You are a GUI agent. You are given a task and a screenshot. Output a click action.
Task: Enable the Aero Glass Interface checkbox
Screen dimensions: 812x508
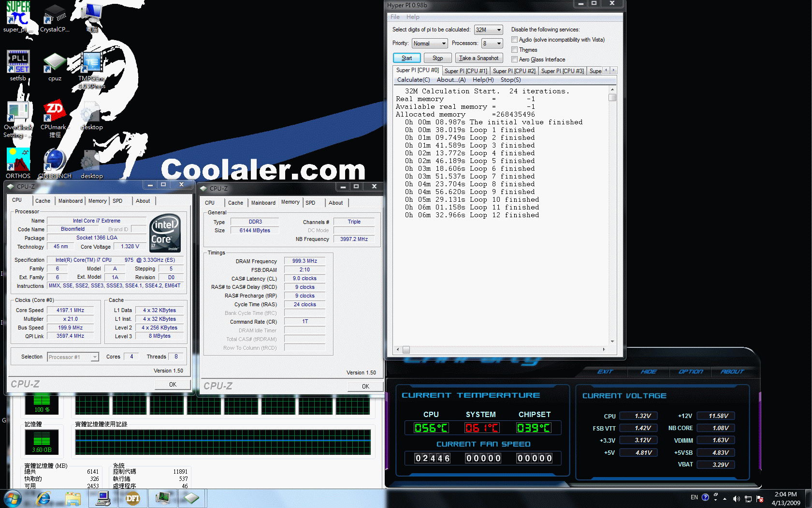[515, 60]
